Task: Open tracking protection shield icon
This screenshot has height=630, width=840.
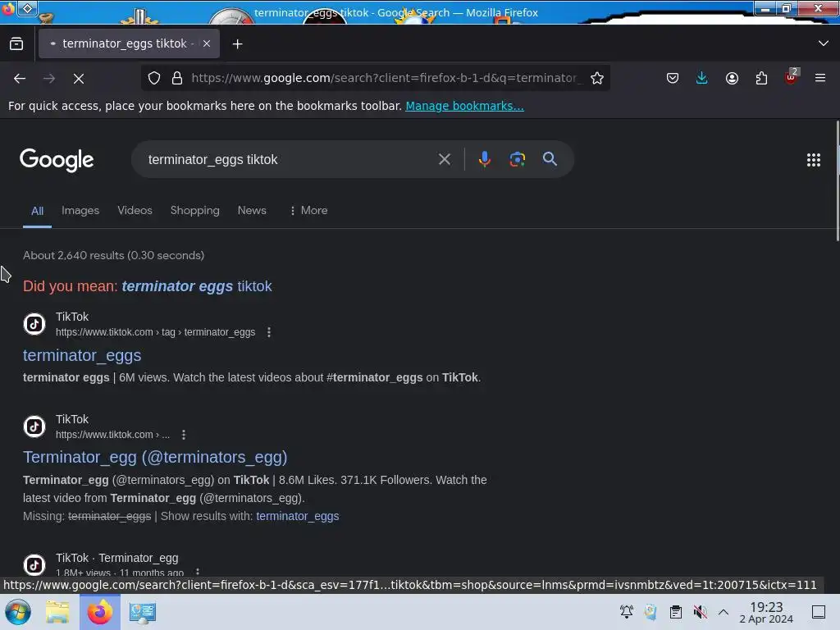Action: [x=154, y=78]
